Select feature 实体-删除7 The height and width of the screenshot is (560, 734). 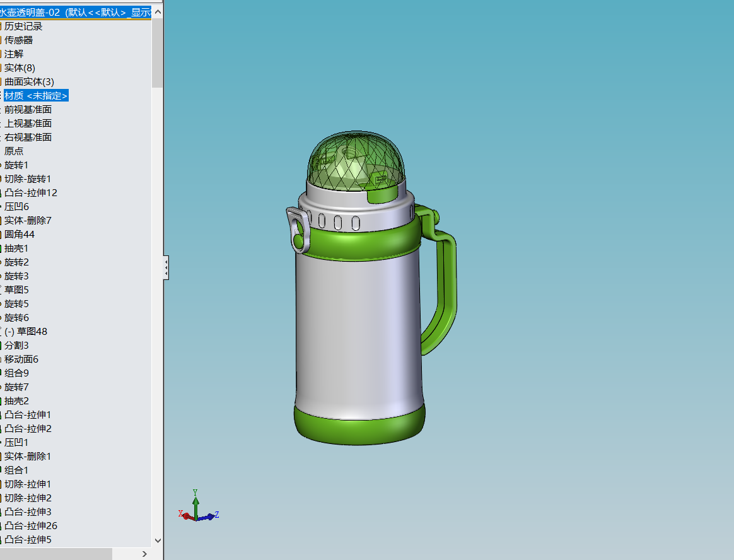pyautogui.click(x=28, y=221)
